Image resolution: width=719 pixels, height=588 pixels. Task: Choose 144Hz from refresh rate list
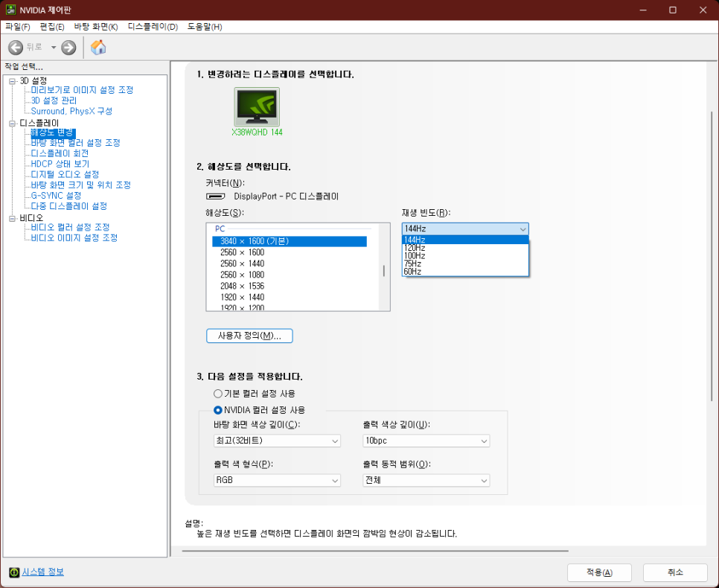pos(465,240)
